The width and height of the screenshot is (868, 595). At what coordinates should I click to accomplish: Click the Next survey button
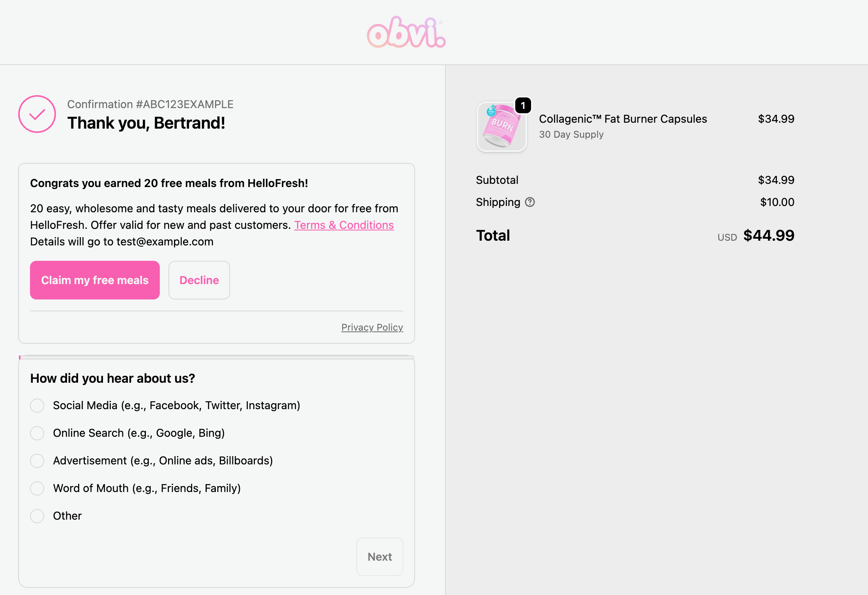point(380,557)
